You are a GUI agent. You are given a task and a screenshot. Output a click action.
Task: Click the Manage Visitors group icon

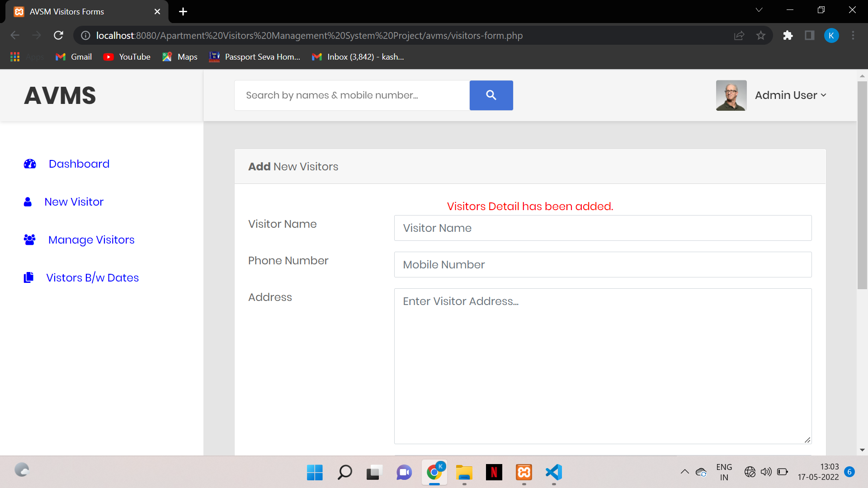point(29,239)
